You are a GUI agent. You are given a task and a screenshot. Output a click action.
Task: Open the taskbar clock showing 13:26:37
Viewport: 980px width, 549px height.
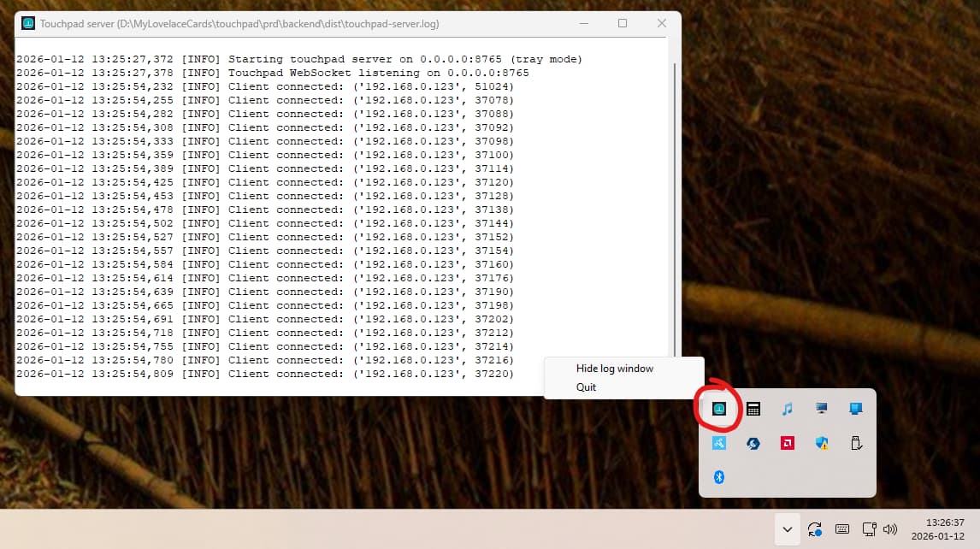pyautogui.click(x=937, y=529)
